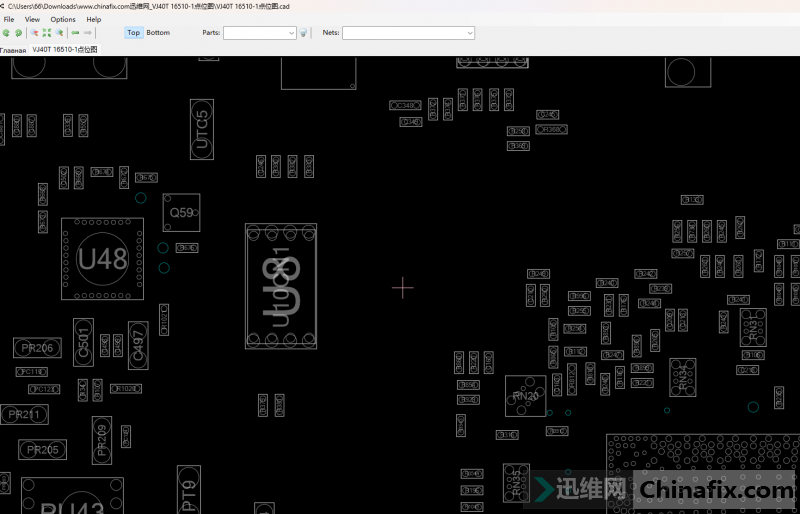800x514 pixels.
Task: Open the View menu
Action: coord(32,19)
